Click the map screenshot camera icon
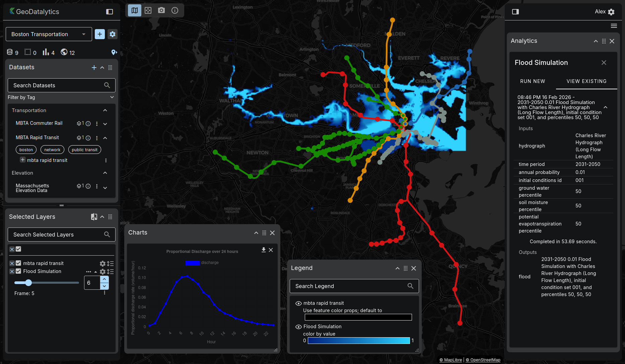Image resolution: width=625 pixels, height=364 pixels. point(161,10)
